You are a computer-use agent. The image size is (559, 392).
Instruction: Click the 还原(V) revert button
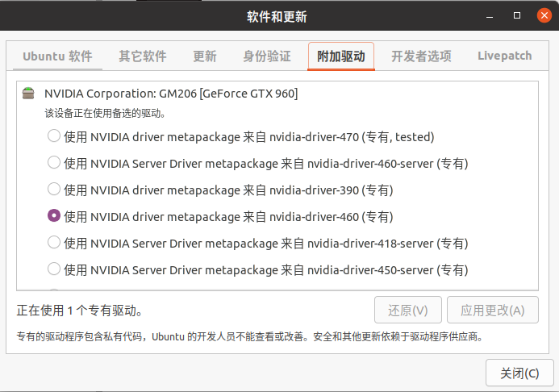pos(408,310)
